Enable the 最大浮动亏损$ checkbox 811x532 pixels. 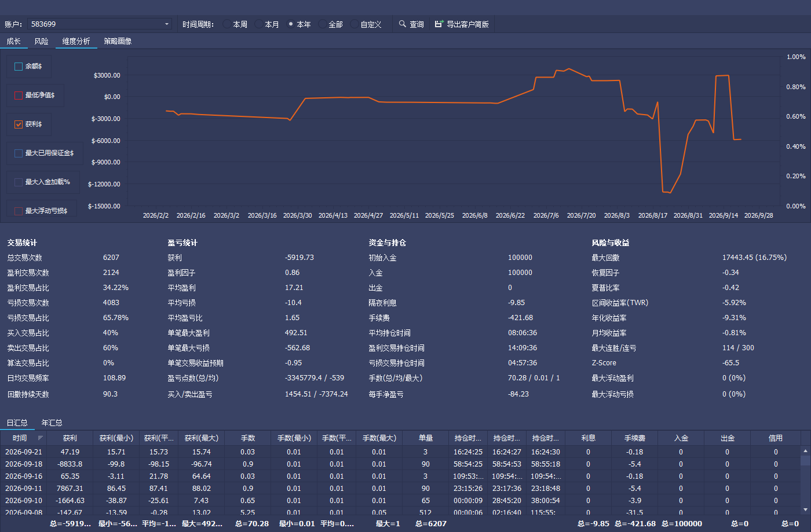click(x=19, y=211)
